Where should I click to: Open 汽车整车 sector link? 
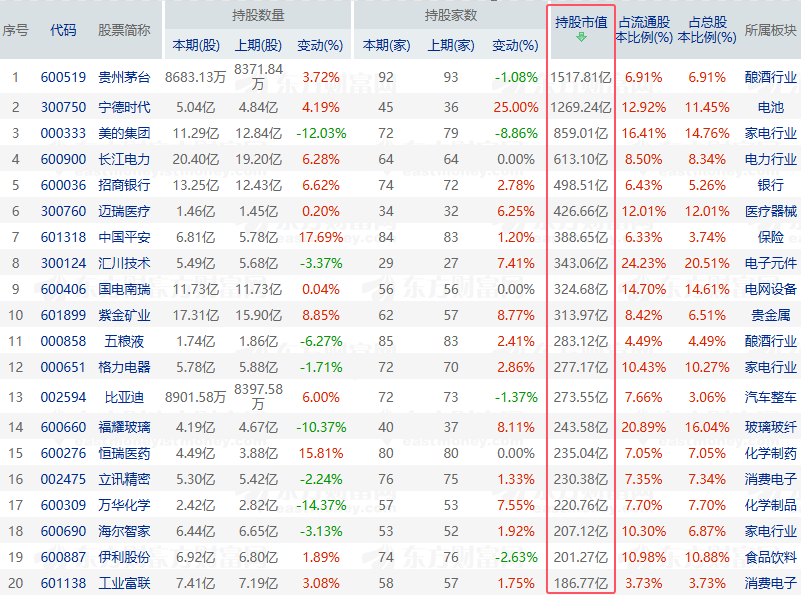[x=770, y=398]
